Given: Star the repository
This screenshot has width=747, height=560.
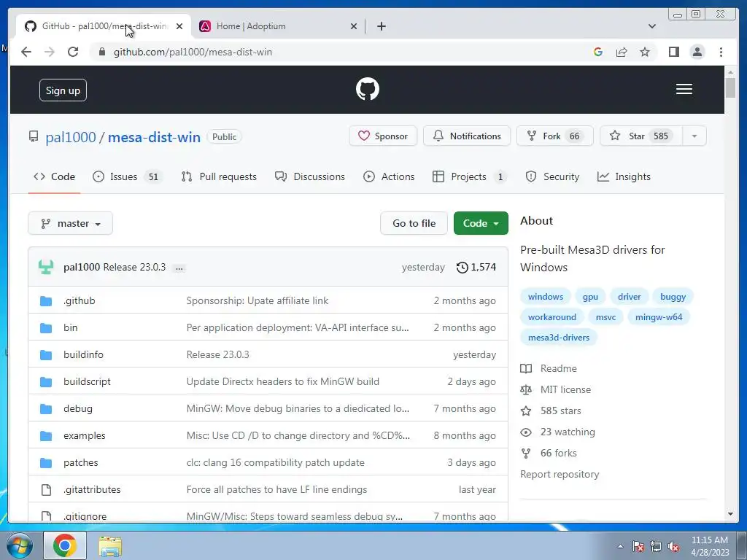Looking at the screenshot, I should (x=640, y=136).
